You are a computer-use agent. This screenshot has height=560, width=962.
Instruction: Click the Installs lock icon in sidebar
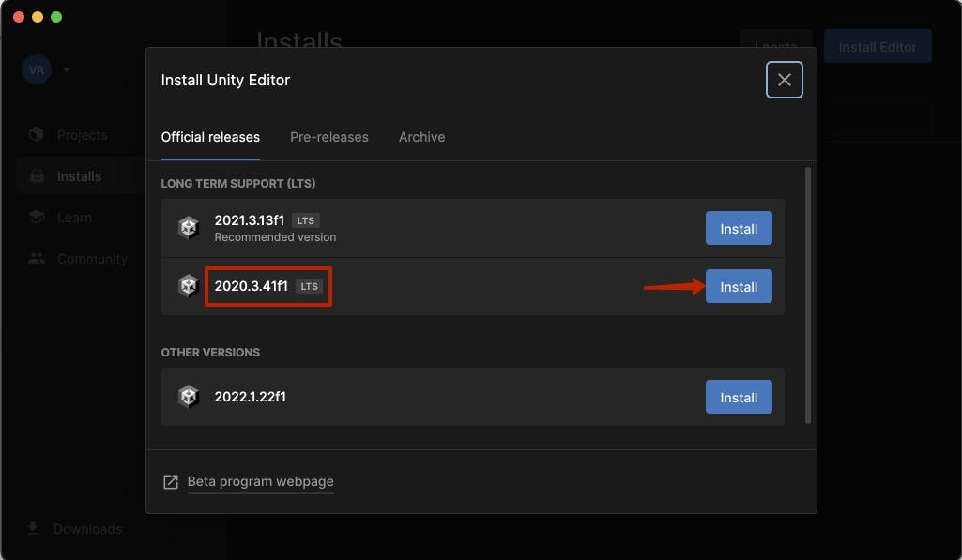click(37, 176)
